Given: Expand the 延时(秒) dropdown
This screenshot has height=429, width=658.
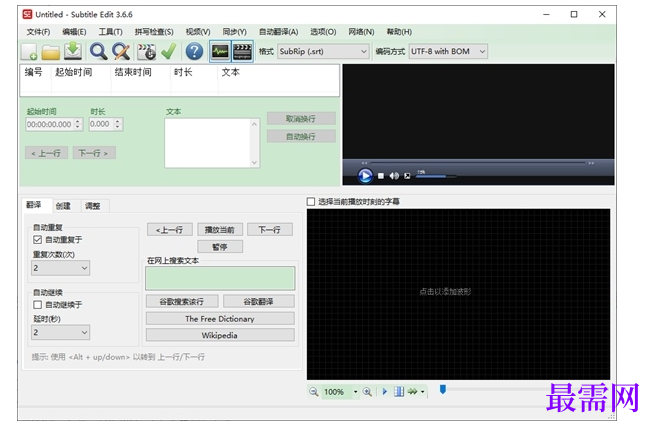Looking at the screenshot, I should [61, 332].
